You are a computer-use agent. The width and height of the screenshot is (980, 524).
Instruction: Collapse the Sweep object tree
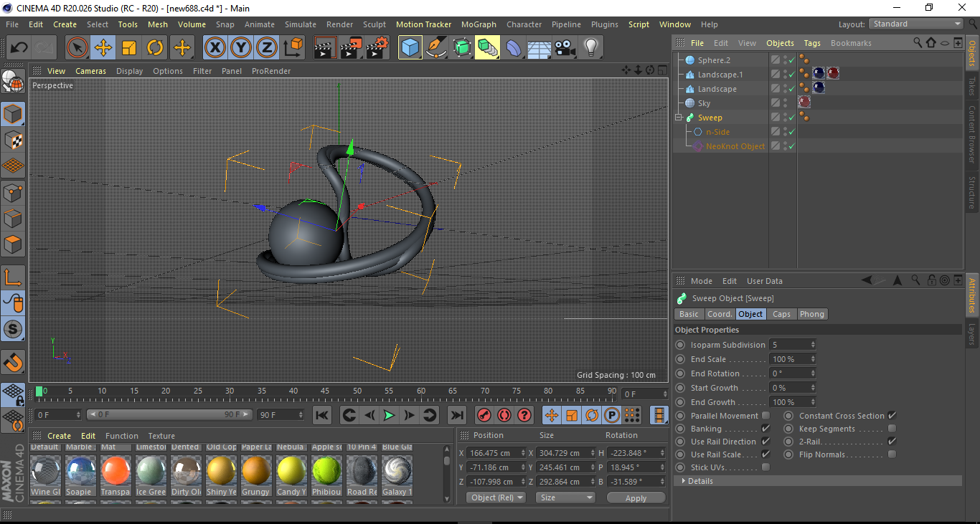click(x=679, y=118)
